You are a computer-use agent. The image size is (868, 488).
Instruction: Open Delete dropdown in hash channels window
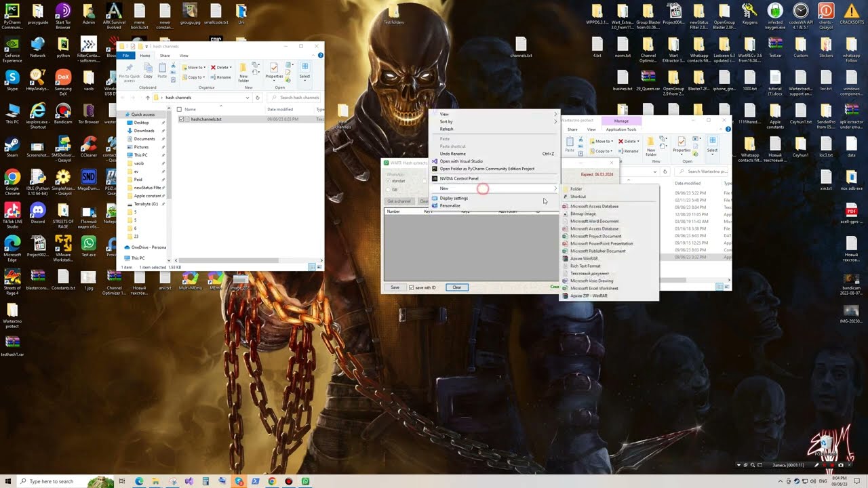(221, 67)
